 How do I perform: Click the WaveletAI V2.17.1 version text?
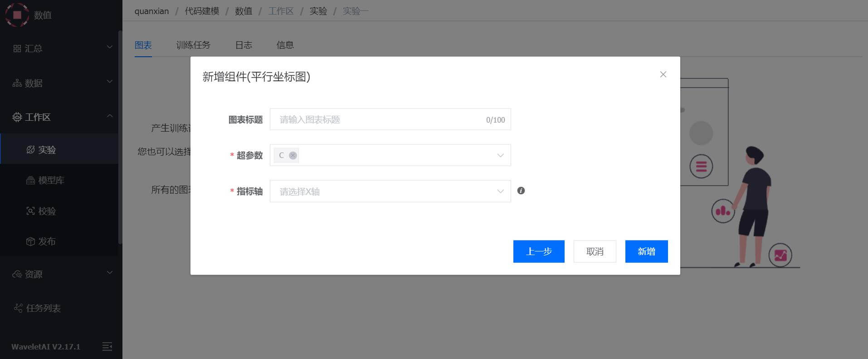pos(46,347)
